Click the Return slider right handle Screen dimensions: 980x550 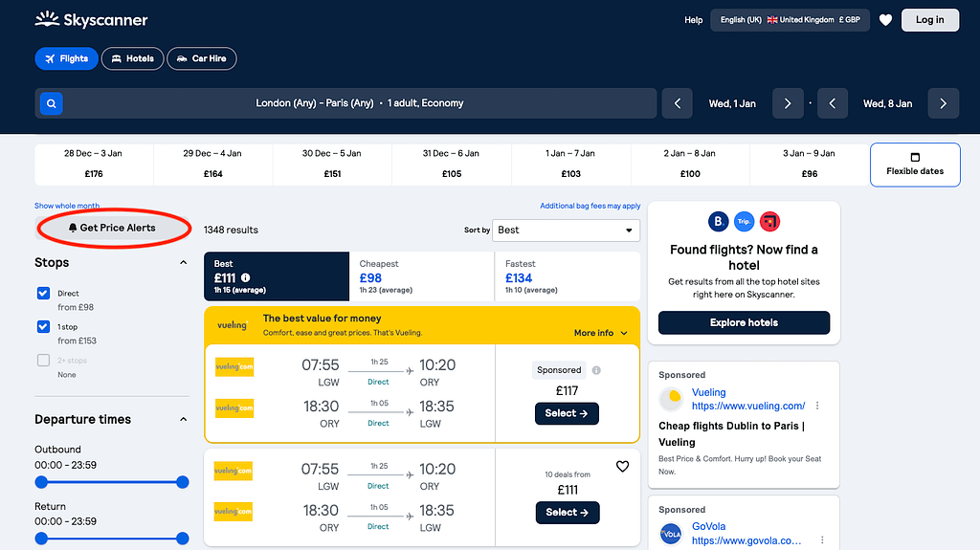183,539
